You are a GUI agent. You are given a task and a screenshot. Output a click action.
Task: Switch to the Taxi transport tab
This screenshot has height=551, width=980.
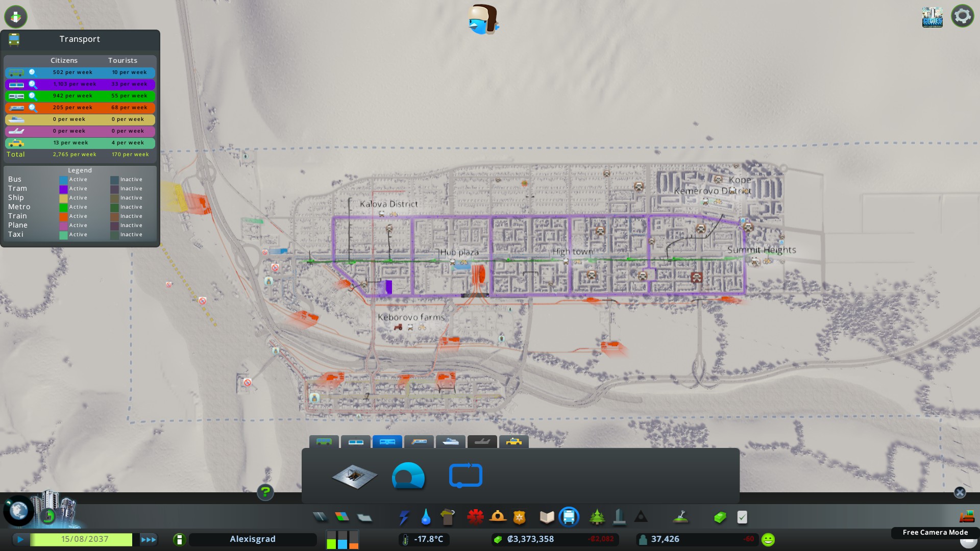pos(513,442)
